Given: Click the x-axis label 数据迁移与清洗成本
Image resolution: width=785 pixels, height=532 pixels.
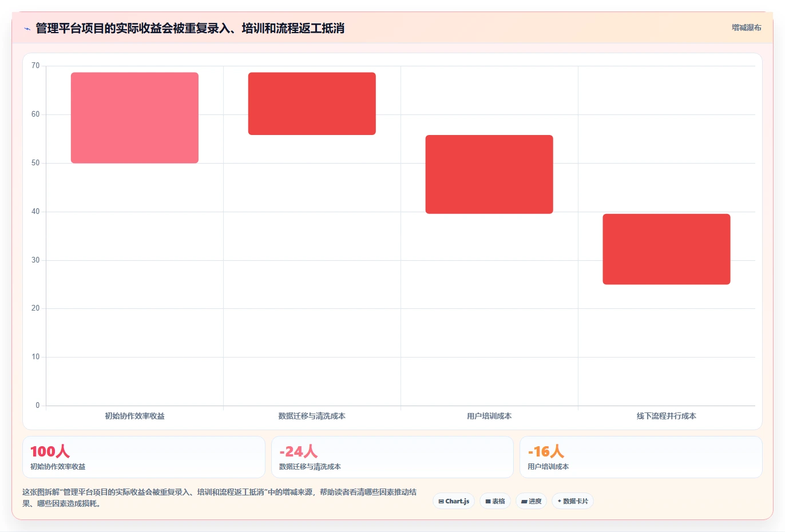Looking at the screenshot, I should tap(312, 416).
